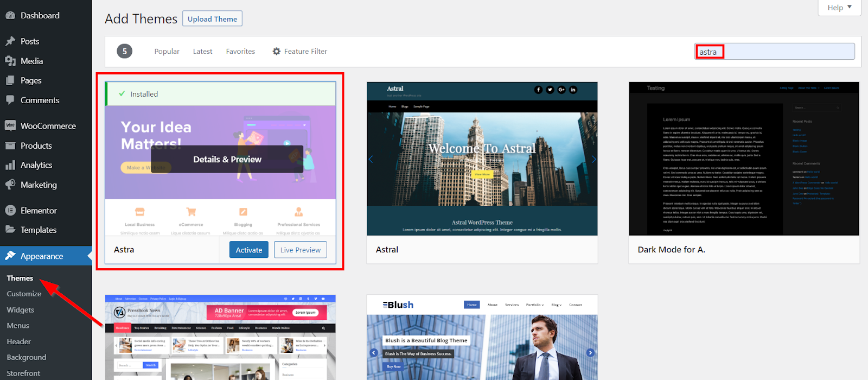
Task: Click Live Preview for Astra
Action: (301, 250)
